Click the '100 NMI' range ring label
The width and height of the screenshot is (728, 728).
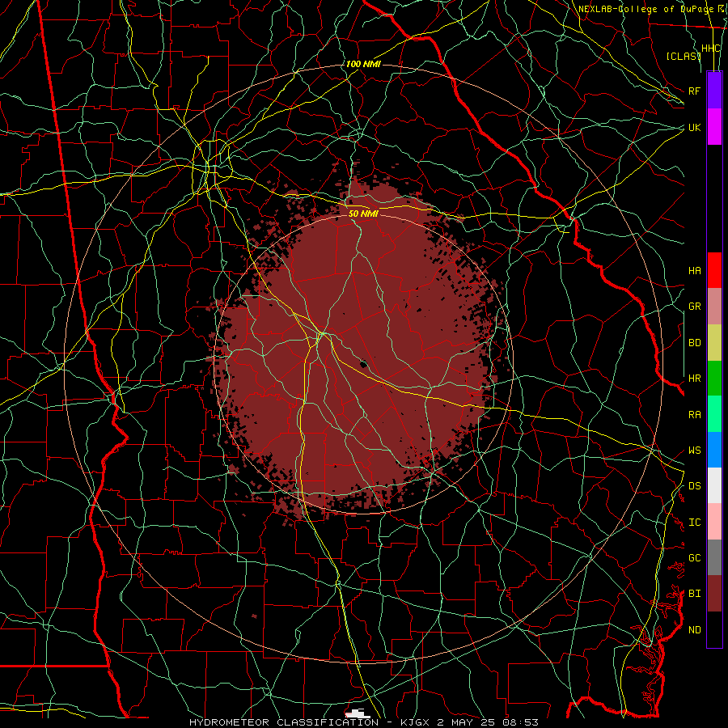click(x=363, y=64)
